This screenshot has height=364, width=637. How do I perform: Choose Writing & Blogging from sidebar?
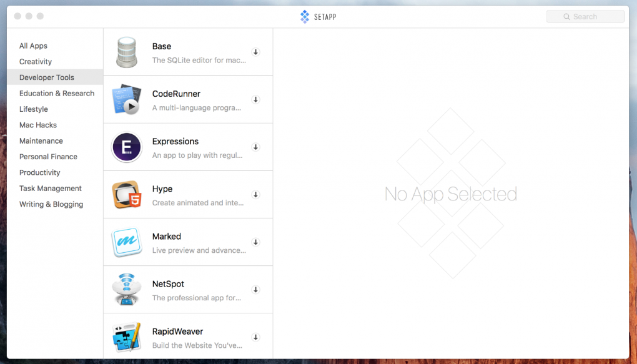point(51,204)
